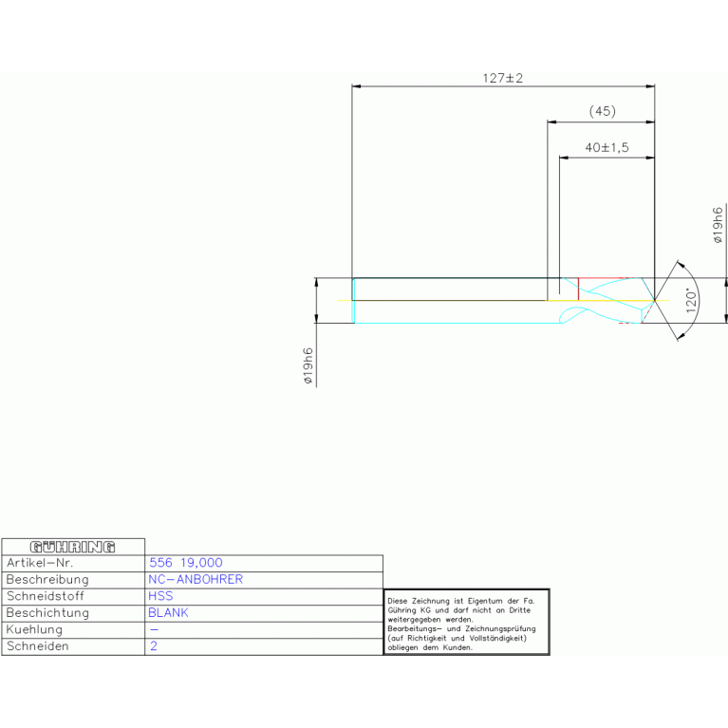
Task: Select the 40±1,5 flute length dimension
Action: 607,148
